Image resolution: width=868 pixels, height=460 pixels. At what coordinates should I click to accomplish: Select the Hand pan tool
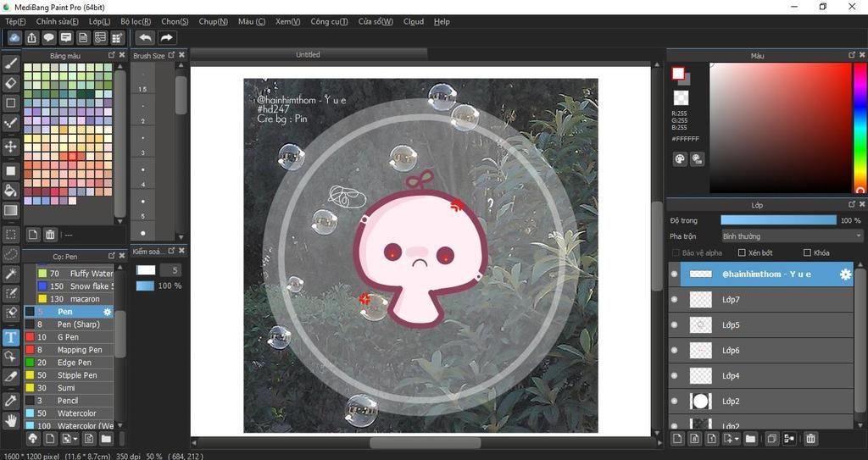coord(10,421)
